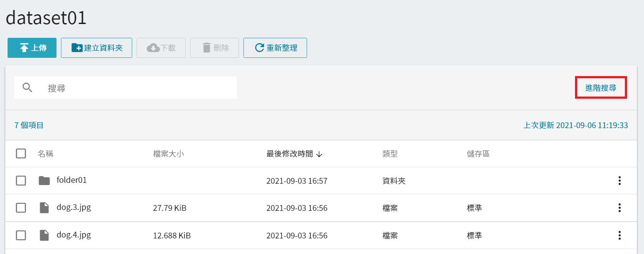Check the folder01 row checkbox
This screenshot has width=644, height=254.
21,181
